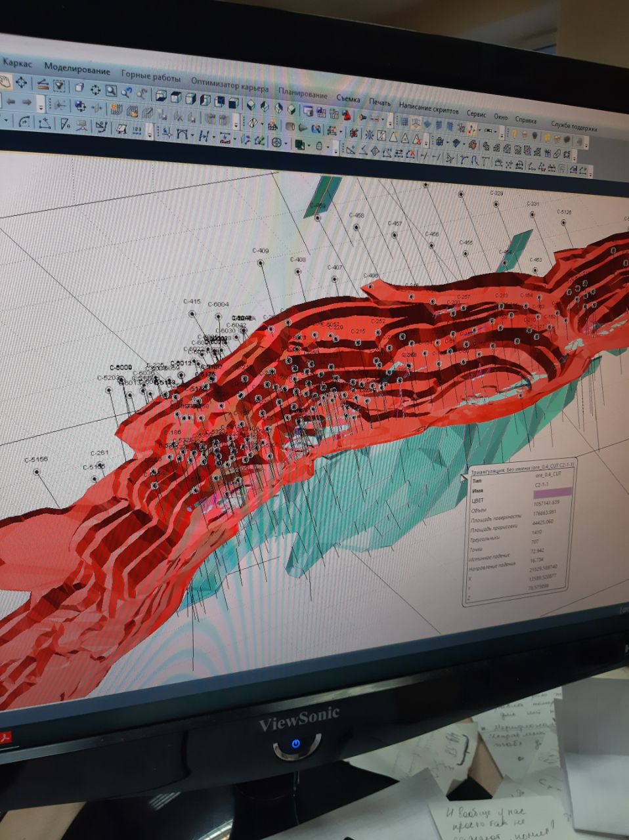This screenshot has height=840, width=629.
Task: Click drillhole label C-261
Action: [99, 453]
